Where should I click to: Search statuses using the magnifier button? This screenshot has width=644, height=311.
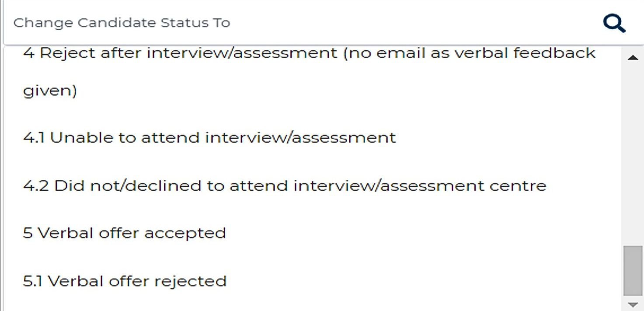614,23
